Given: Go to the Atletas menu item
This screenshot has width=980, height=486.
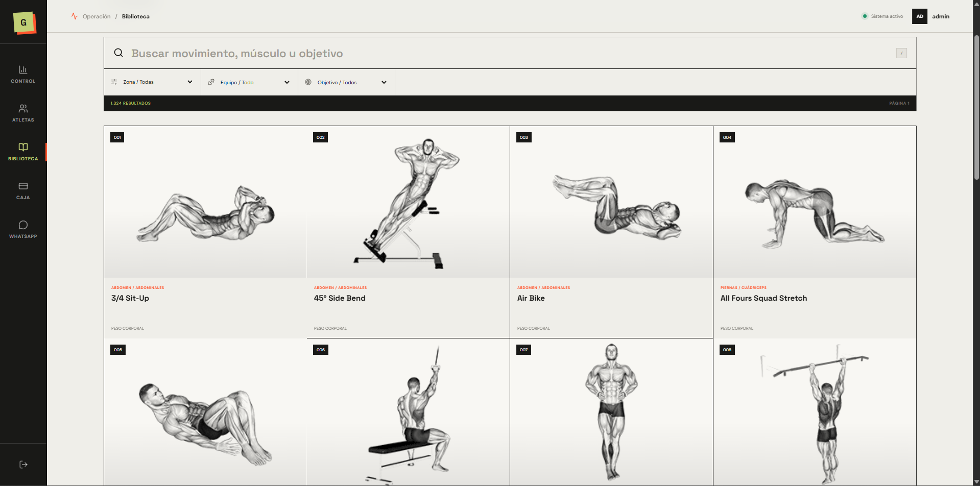Looking at the screenshot, I should coord(23,113).
